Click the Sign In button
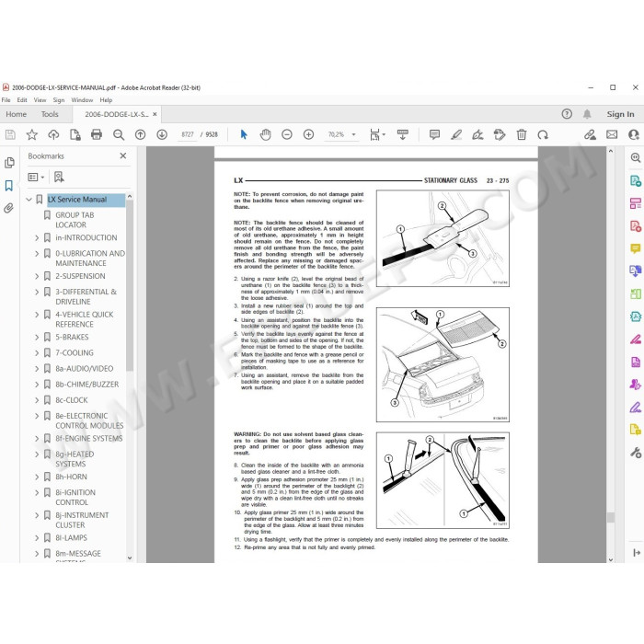Viewport: 644px width, 644px height. coord(620,114)
